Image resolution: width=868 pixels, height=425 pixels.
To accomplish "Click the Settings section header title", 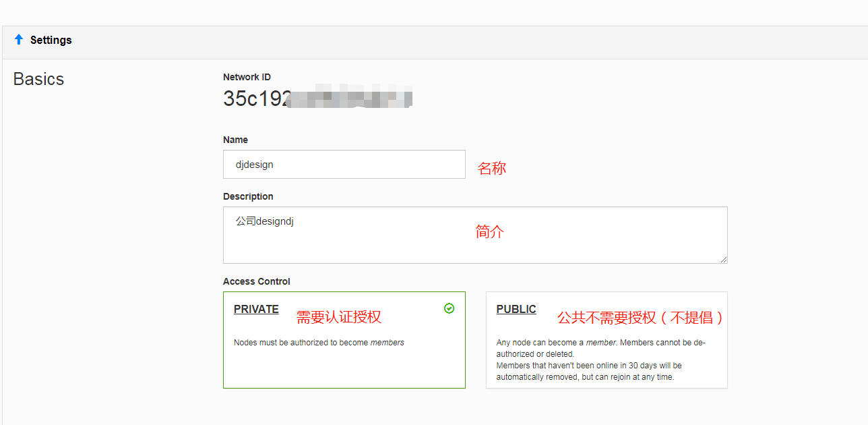I will point(51,40).
